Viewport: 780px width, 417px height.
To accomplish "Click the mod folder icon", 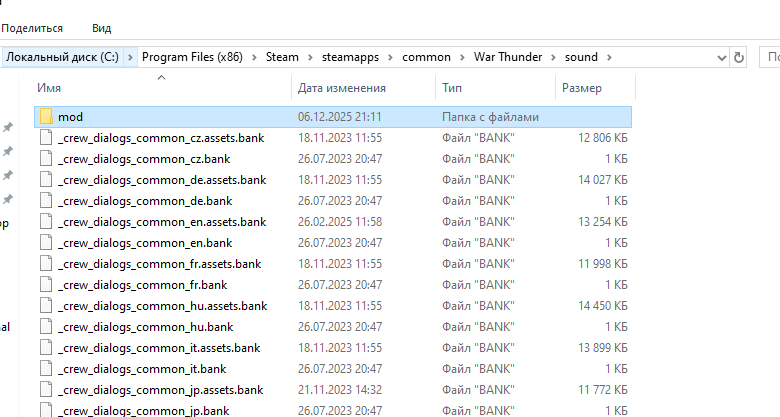I will tap(46, 117).
